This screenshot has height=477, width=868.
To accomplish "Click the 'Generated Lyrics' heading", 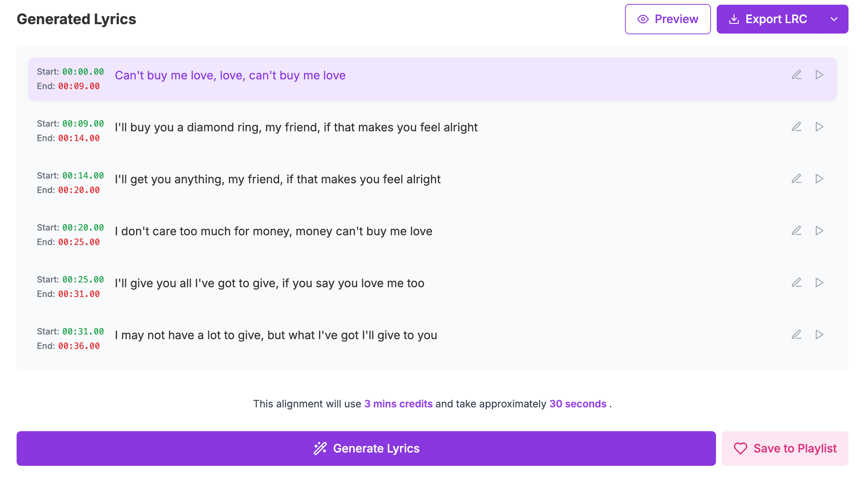I will pos(77,19).
